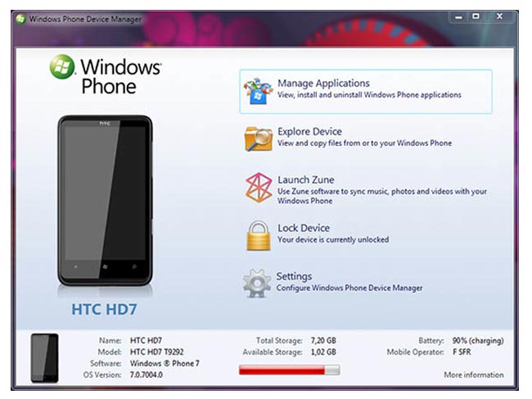This screenshot has height=399, width=532.
Task: Open Manage Applications title
Action: pos(323,84)
